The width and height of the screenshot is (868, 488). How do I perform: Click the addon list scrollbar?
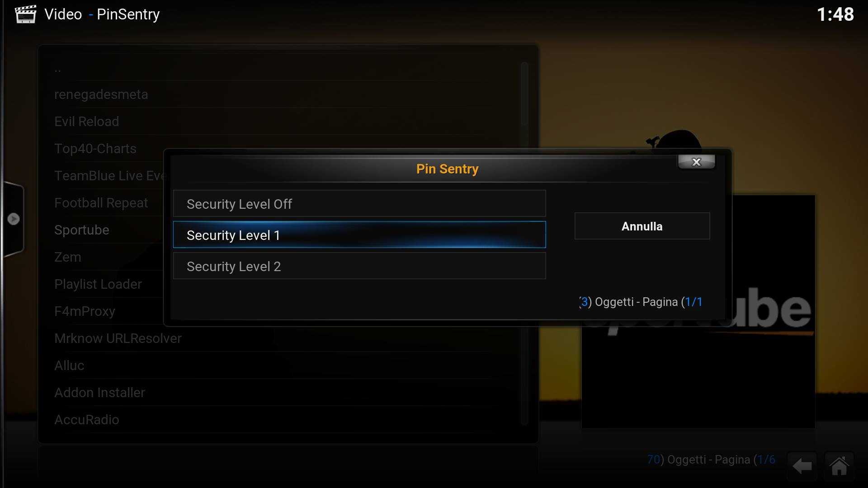(x=524, y=244)
